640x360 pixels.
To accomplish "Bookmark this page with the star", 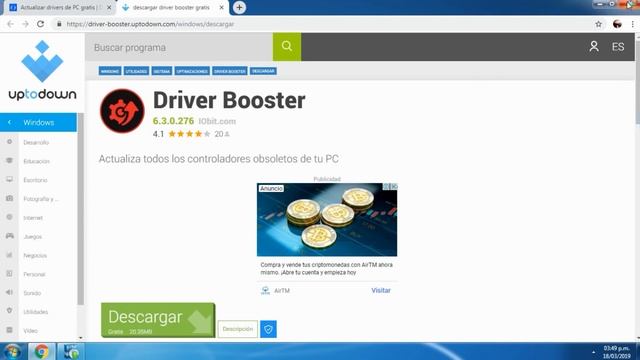I will coord(598,24).
